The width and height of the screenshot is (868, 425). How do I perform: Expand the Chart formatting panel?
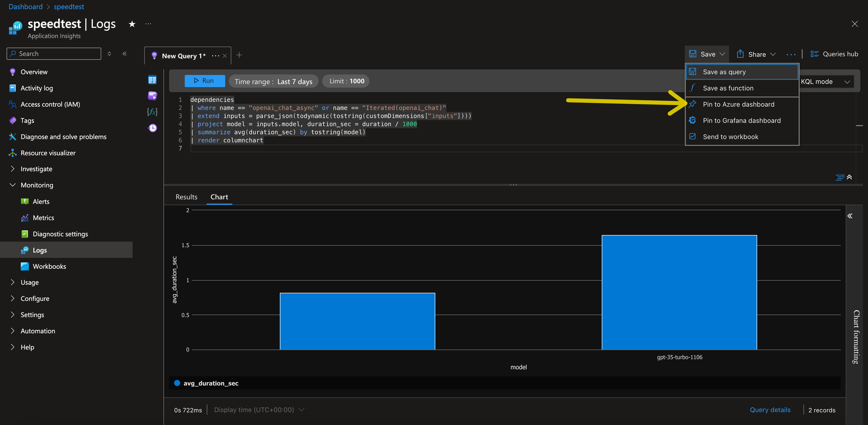click(850, 216)
